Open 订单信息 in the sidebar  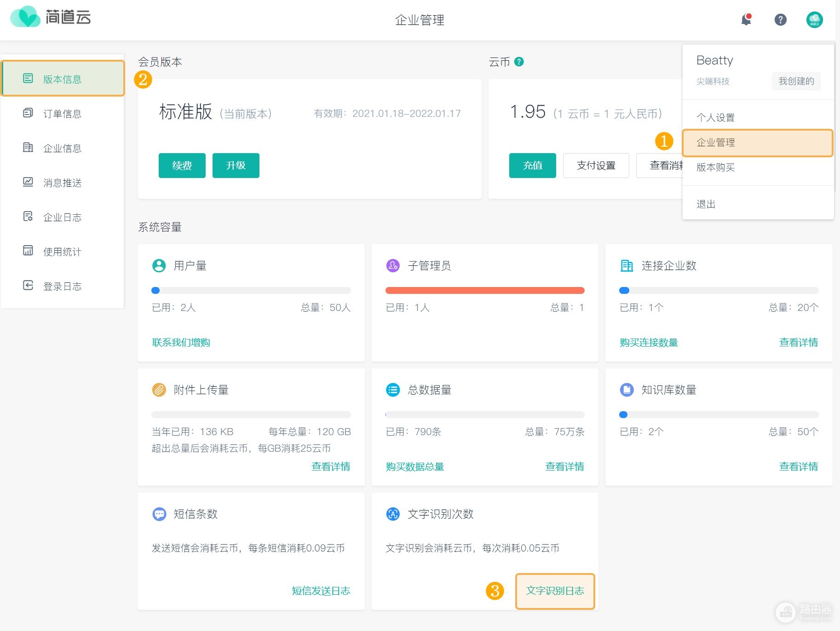63,114
